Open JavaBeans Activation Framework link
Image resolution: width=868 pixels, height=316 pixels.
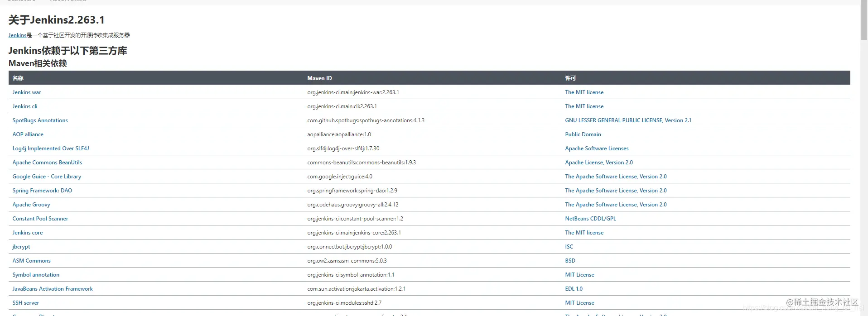53,289
